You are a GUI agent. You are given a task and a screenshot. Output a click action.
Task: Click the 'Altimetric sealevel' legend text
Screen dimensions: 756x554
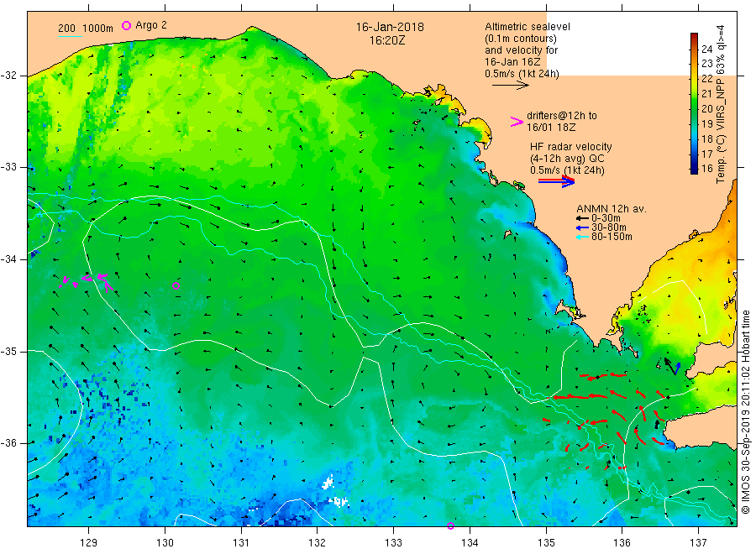pyautogui.click(x=527, y=27)
